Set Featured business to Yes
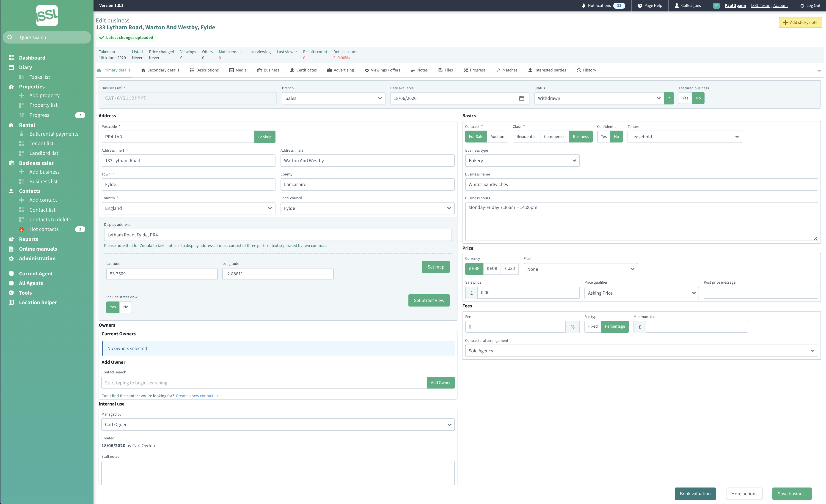 [685, 98]
